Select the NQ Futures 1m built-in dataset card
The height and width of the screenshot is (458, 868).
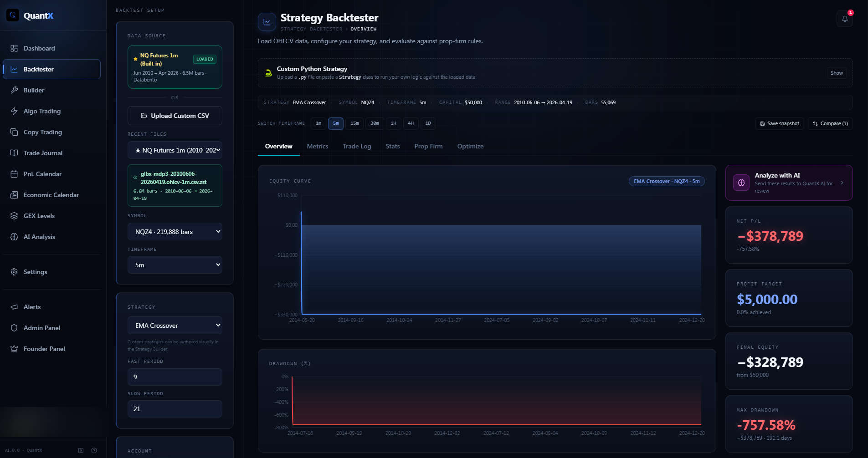point(175,67)
